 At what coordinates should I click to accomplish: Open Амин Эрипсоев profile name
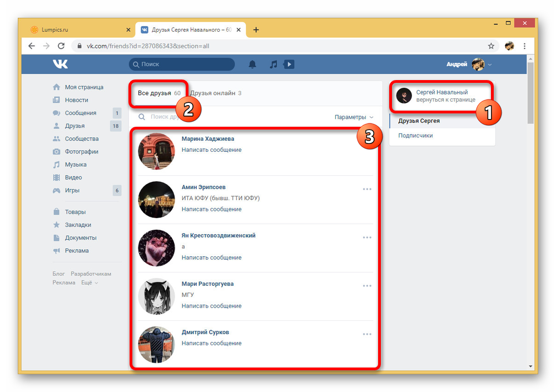(203, 187)
